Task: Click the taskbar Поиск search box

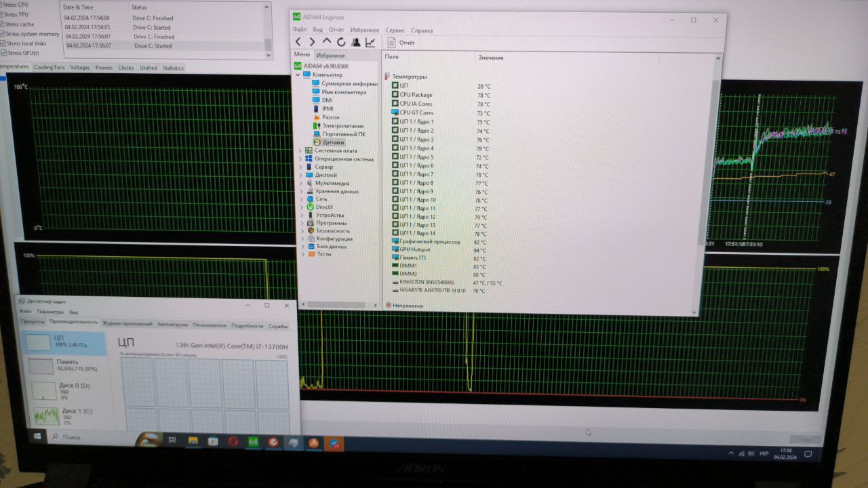Action: point(92,437)
